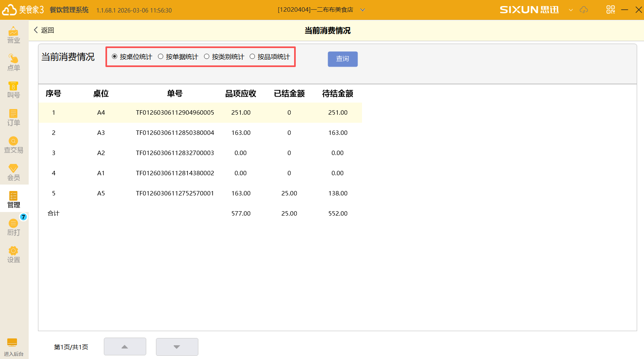Open the 营业 sidebar icon
Screen dimensions: 644x359
pyautogui.click(x=13, y=35)
